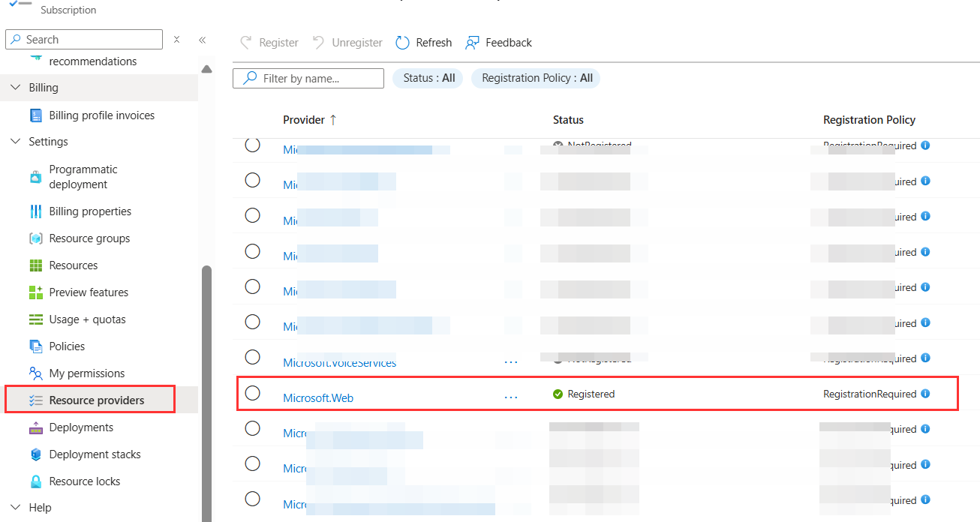Click the Status column header
This screenshot has width=980, height=522.
point(568,120)
